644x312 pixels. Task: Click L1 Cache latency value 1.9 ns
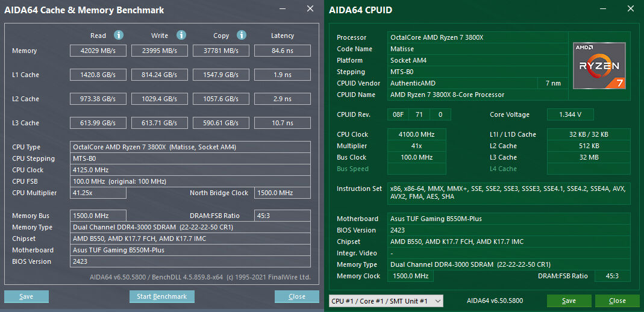coord(283,75)
